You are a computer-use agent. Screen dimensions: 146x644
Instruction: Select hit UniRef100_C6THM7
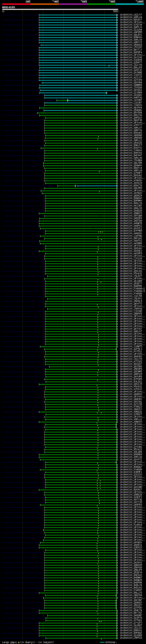(x=131, y=100)
